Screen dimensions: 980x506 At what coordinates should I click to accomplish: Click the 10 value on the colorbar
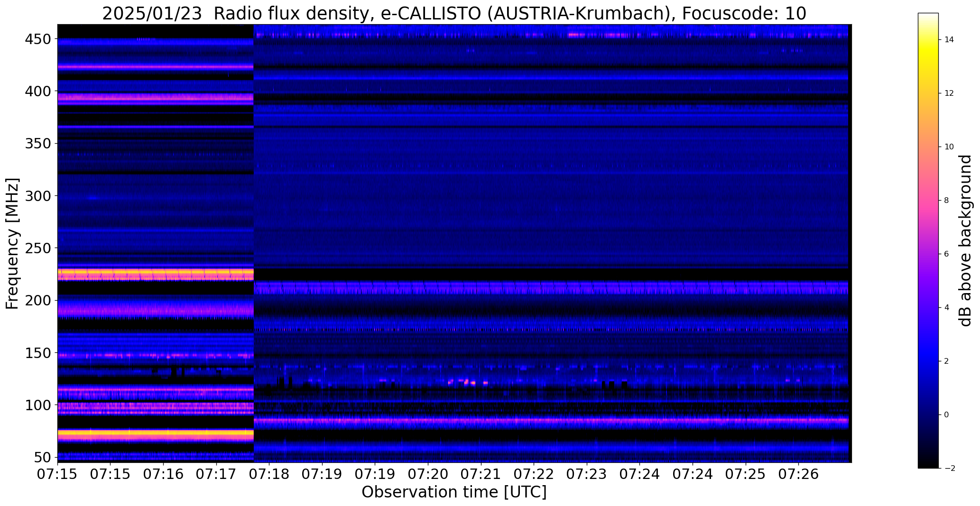[949, 147]
